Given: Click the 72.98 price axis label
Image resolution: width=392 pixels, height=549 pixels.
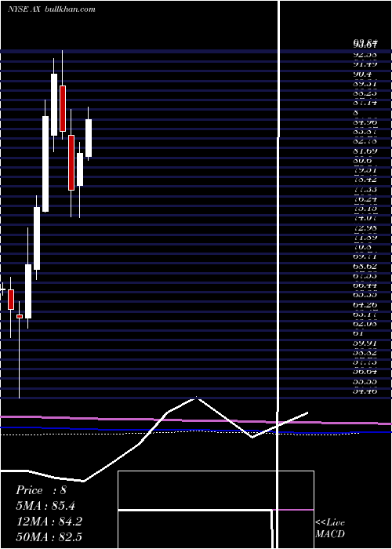Looking at the screenshot, I should pyautogui.click(x=365, y=228).
